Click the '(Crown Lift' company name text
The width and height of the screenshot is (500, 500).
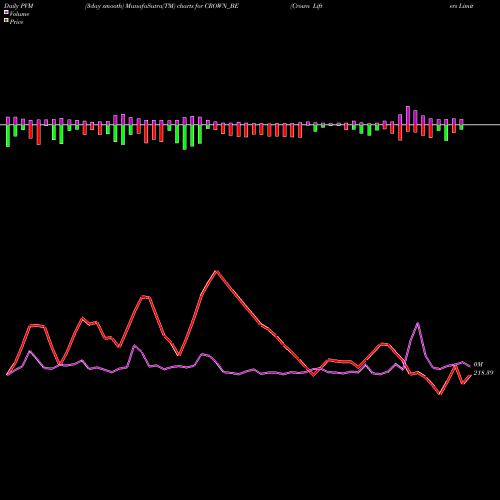click(306, 6)
